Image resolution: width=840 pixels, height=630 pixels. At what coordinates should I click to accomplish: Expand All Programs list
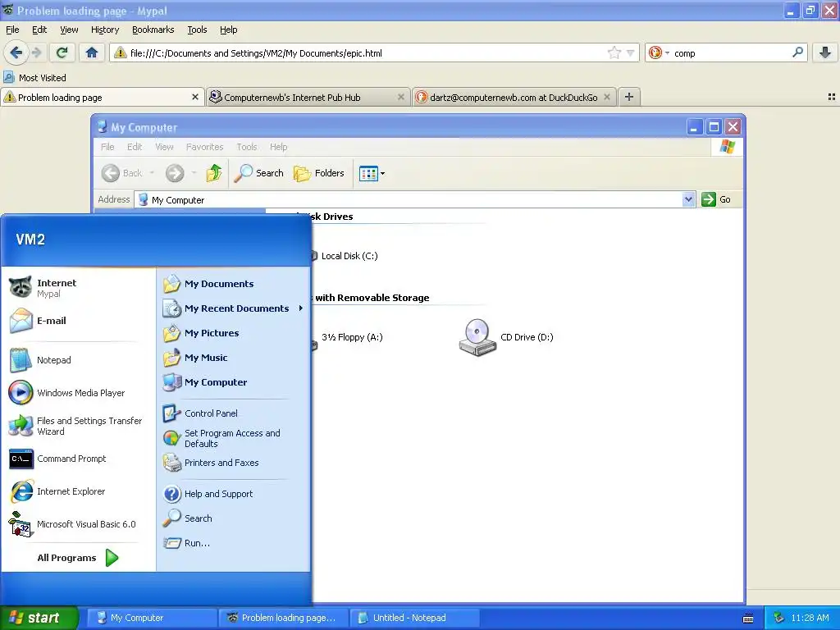click(78, 558)
